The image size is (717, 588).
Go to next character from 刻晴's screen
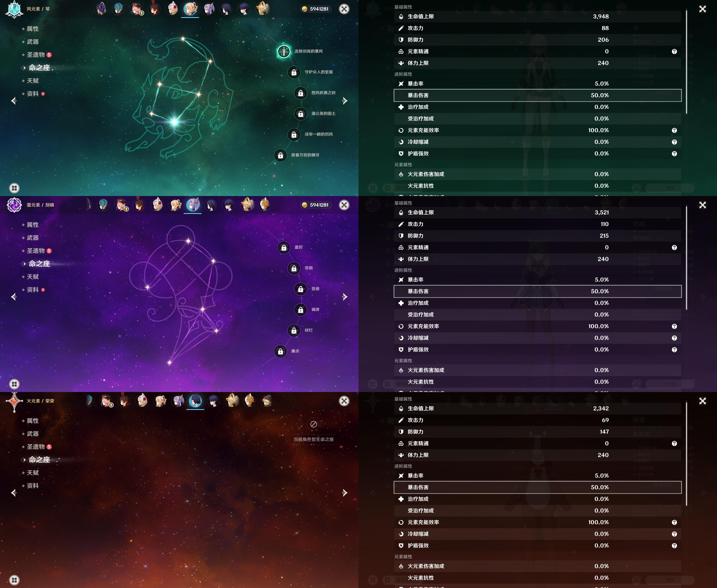[345, 297]
